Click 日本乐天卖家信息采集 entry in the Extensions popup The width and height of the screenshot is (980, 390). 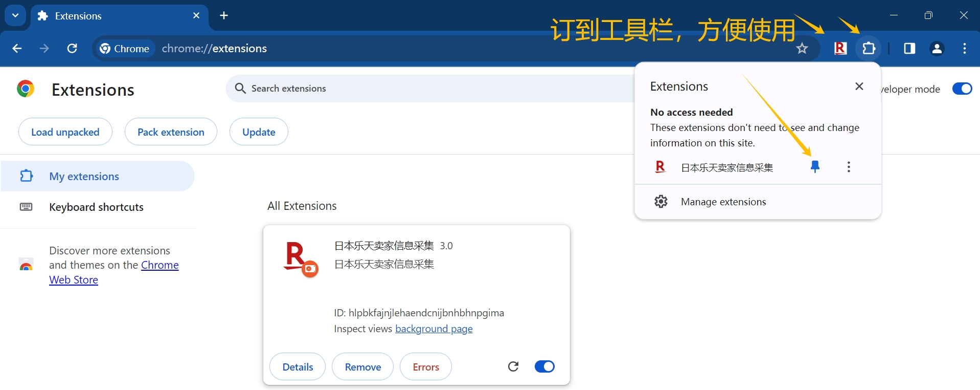pyautogui.click(x=727, y=167)
